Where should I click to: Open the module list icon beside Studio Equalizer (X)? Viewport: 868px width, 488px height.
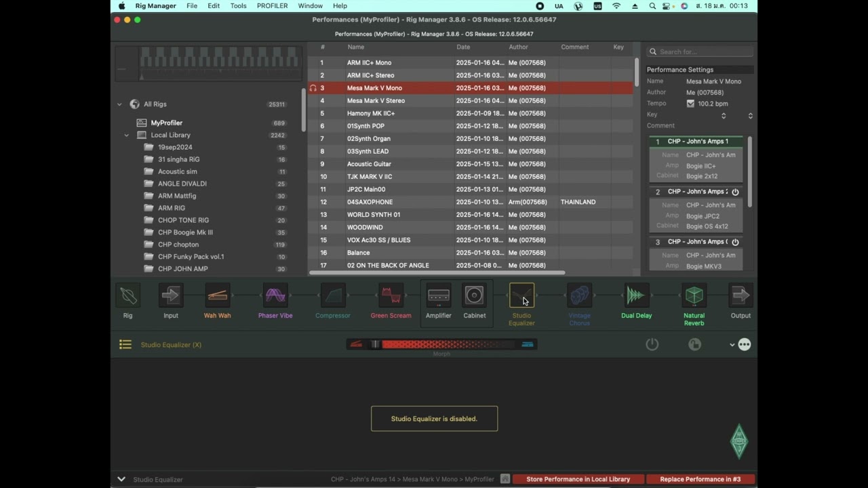point(125,344)
